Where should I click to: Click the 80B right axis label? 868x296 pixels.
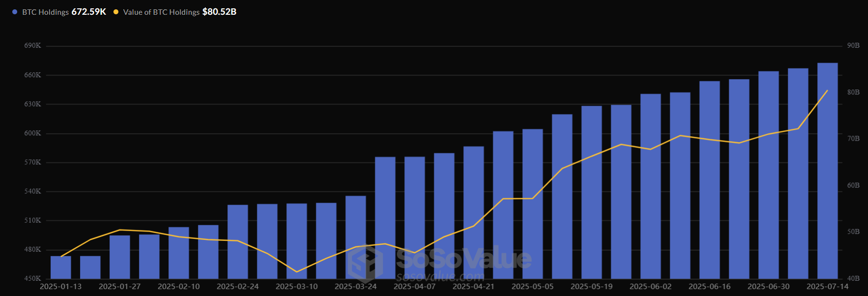tap(853, 92)
